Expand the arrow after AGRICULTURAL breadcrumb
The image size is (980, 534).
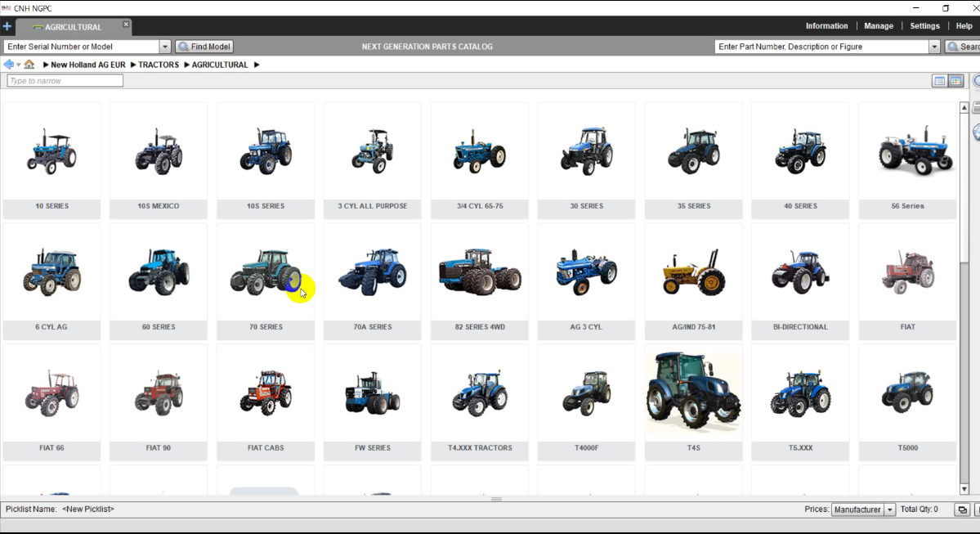[x=257, y=65]
